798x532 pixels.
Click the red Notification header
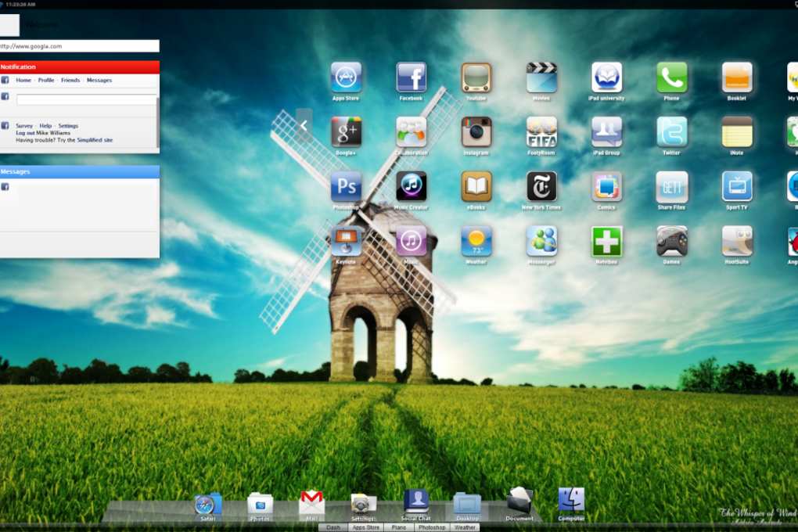[79, 66]
